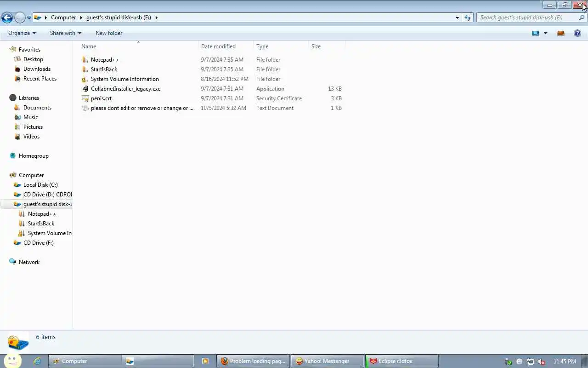This screenshot has height=368, width=588.
Task: Launch Internet Explorer from the taskbar
Action: 37,361
